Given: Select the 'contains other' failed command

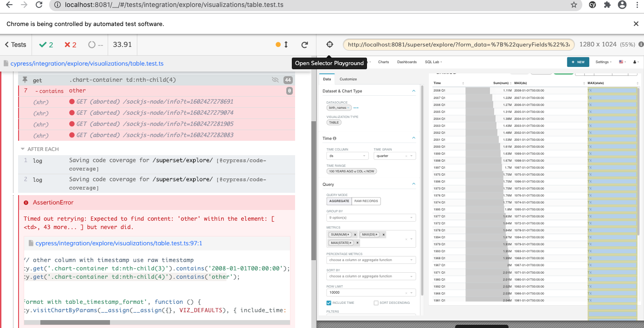Looking at the screenshot, I should pyautogui.click(x=156, y=91).
